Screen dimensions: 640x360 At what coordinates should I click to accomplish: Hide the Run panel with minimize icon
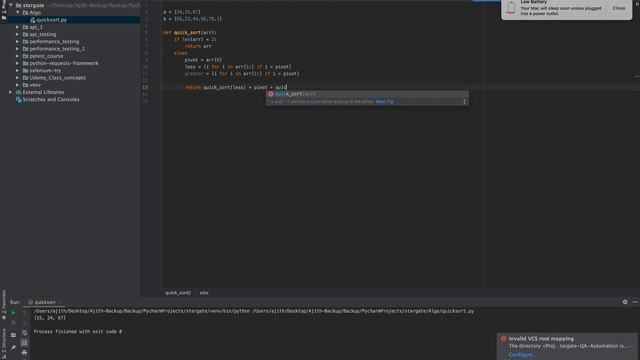(x=635, y=302)
